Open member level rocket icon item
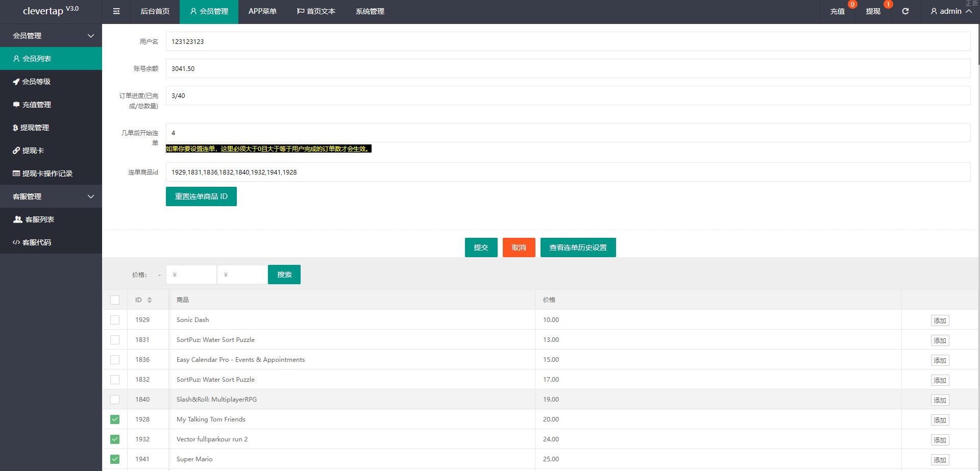Screen dimensions: 980x471 (36, 82)
